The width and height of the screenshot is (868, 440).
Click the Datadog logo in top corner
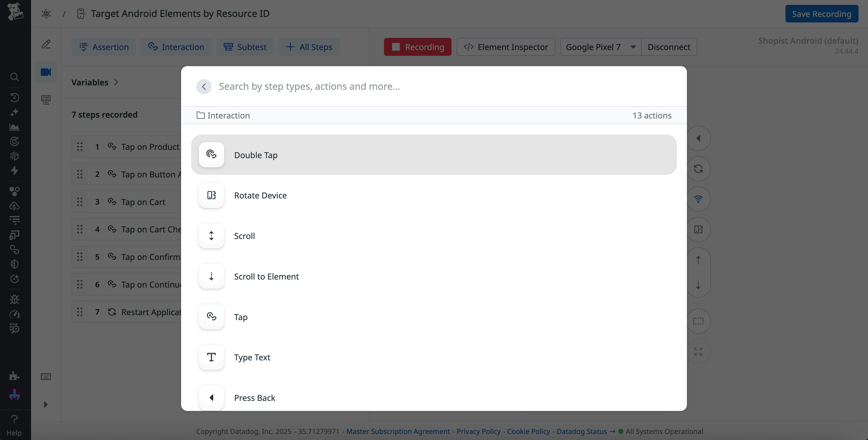(15, 12)
